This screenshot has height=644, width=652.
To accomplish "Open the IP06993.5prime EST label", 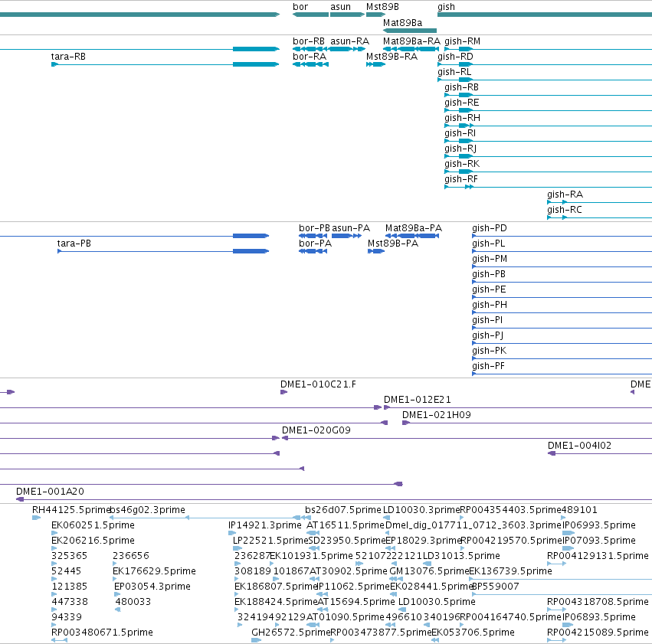I will [x=599, y=525].
